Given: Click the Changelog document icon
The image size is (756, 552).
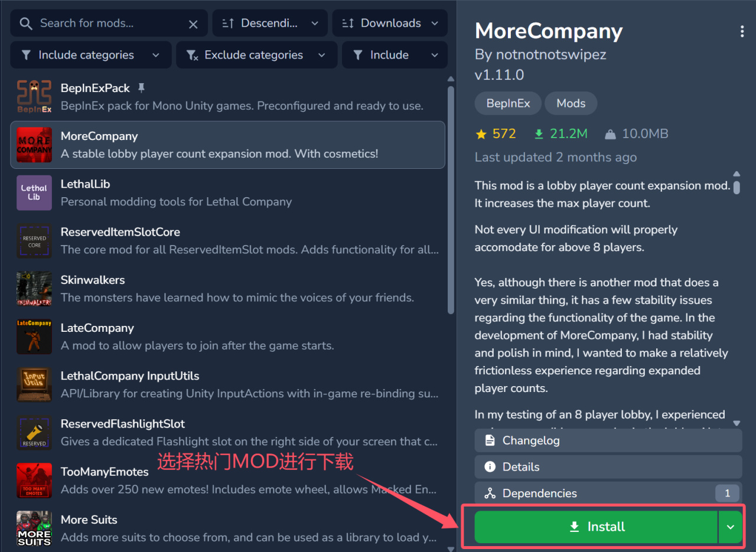Looking at the screenshot, I should pos(490,440).
